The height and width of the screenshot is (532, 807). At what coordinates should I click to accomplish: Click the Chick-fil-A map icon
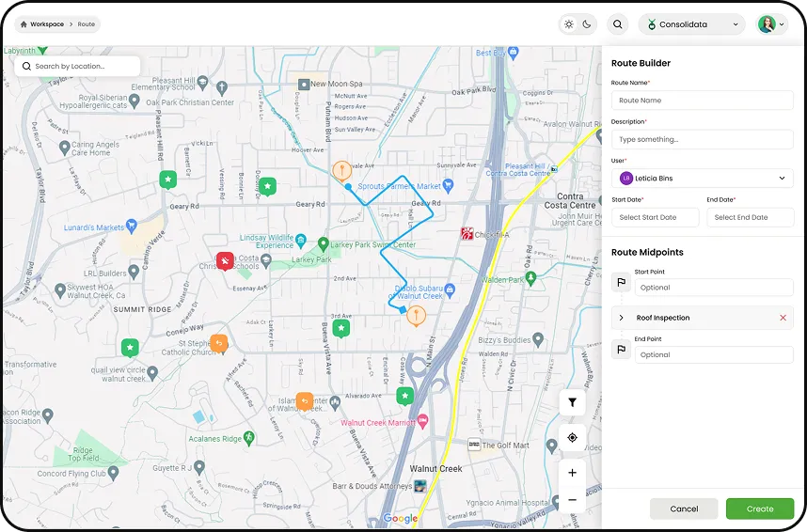(x=467, y=234)
